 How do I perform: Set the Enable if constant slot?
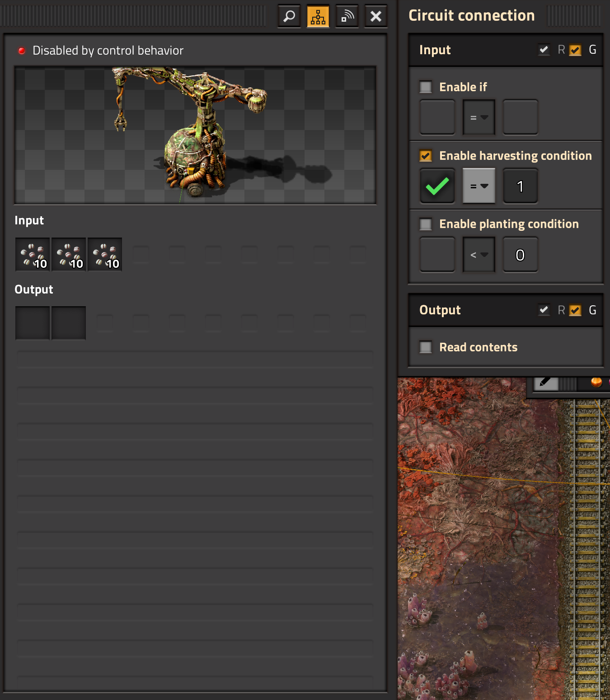click(x=521, y=117)
